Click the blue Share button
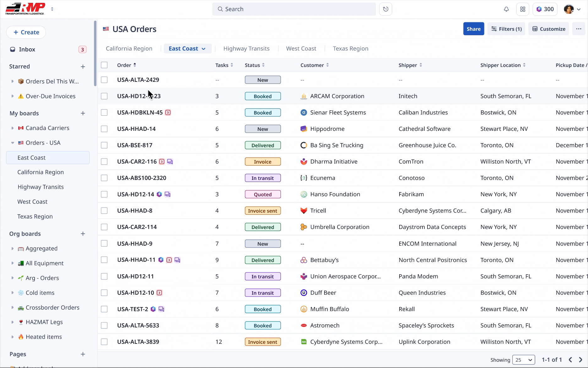The height and width of the screenshot is (368, 588). tap(473, 29)
